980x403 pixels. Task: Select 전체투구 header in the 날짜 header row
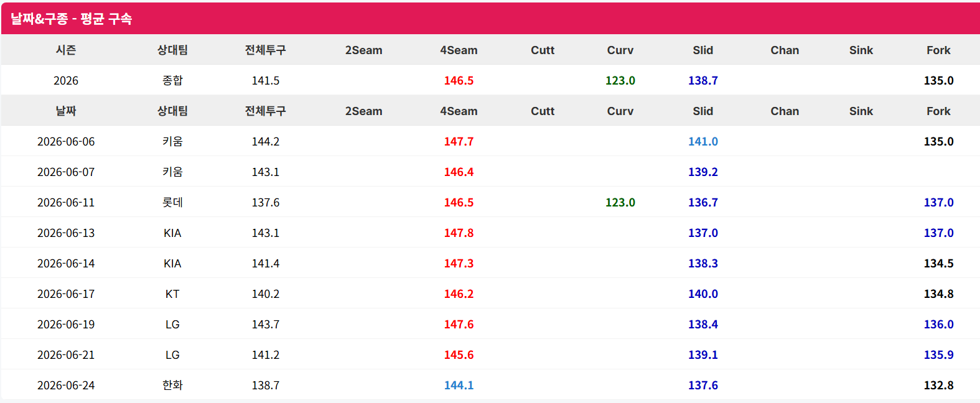(266, 111)
